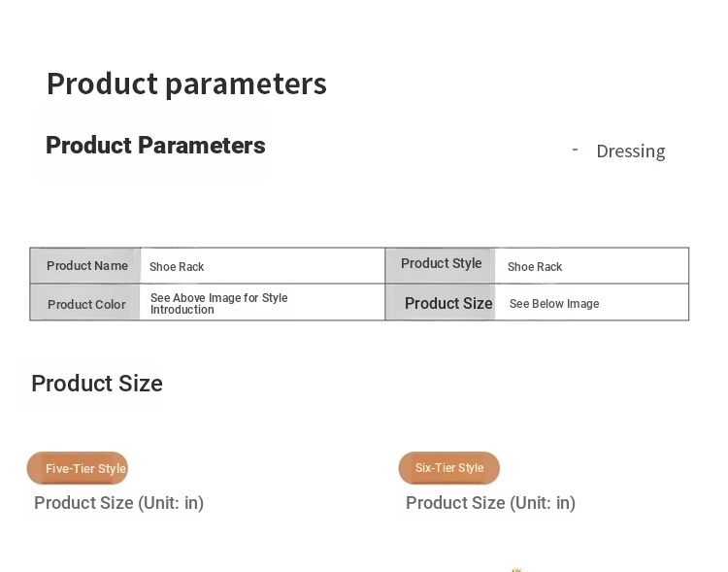Click the small dash before Dressing
Screen dimensions: 728x572
point(575,150)
